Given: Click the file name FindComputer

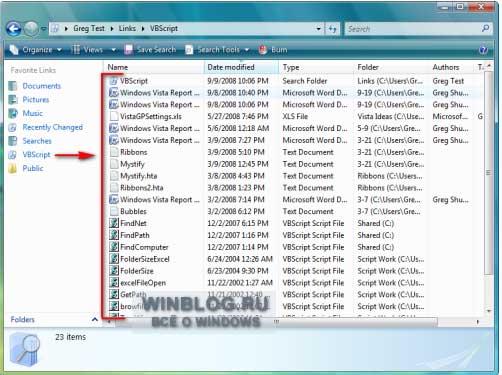Looking at the screenshot, I should point(144,247).
